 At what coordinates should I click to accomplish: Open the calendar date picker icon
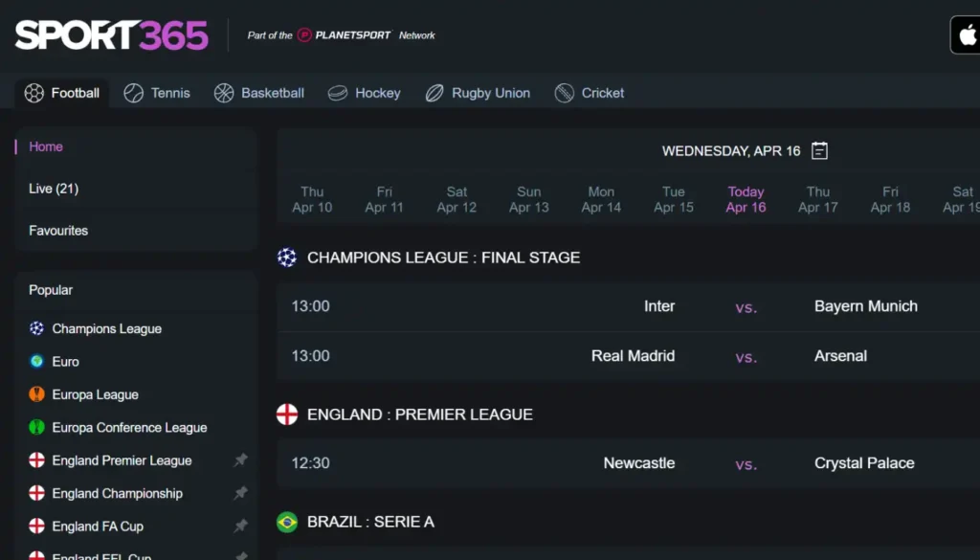click(819, 150)
